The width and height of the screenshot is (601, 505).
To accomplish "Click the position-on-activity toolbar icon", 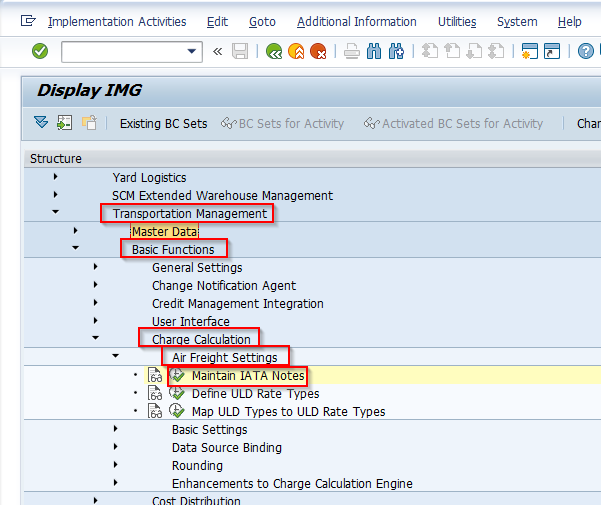I will point(64,123).
